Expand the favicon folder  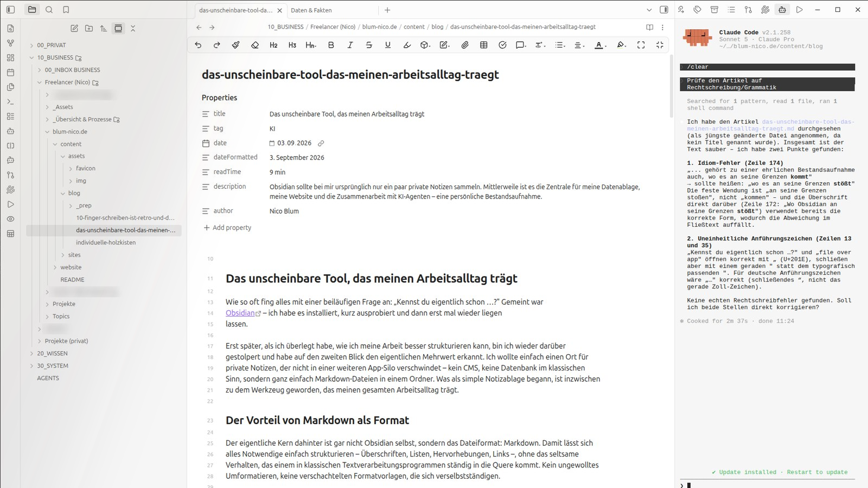pyautogui.click(x=71, y=169)
